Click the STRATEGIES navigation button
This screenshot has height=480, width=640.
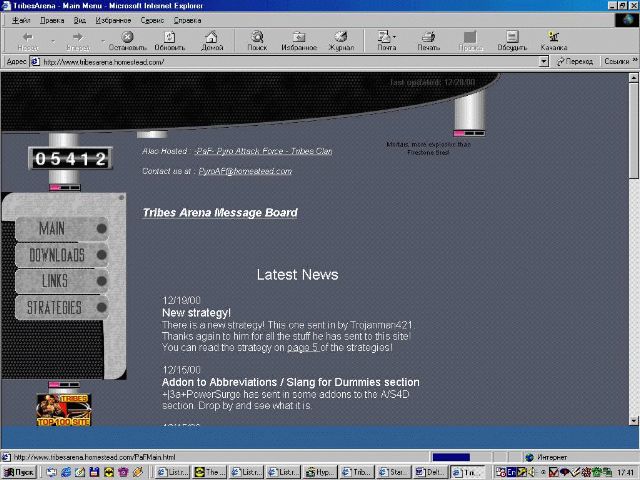(x=62, y=307)
